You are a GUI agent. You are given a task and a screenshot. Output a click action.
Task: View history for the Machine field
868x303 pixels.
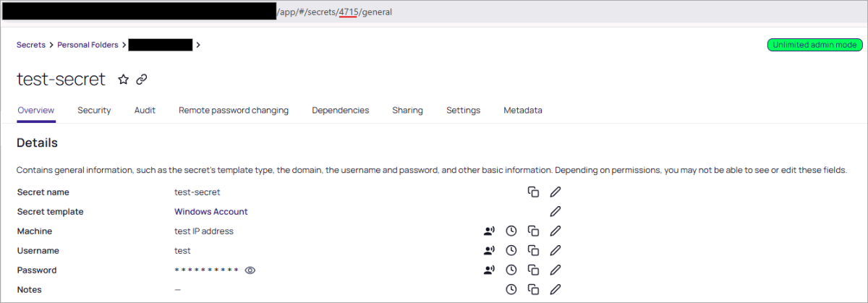tap(511, 231)
